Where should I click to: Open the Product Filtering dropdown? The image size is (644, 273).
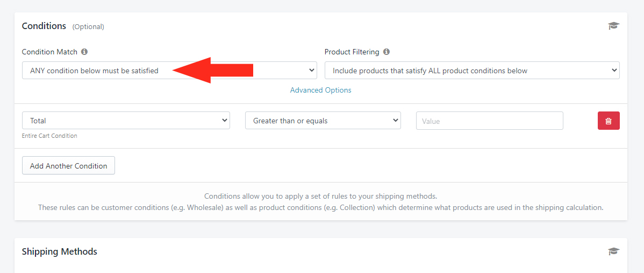(x=472, y=71)
